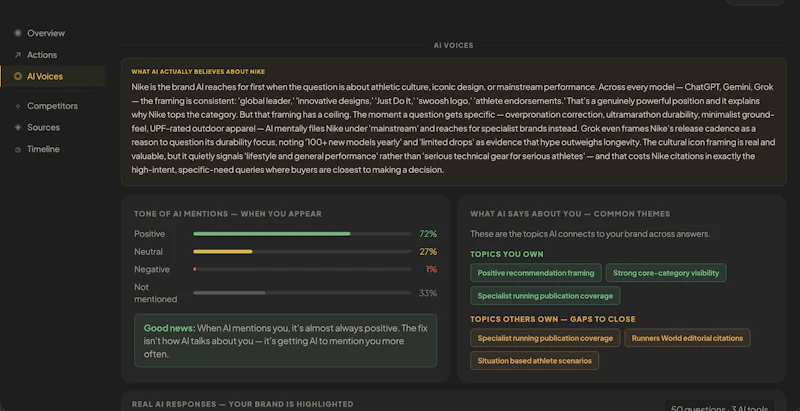Select the Strong core-category visibility tag
This screenshot has height=411, width=800.
(x=666, y=273)
